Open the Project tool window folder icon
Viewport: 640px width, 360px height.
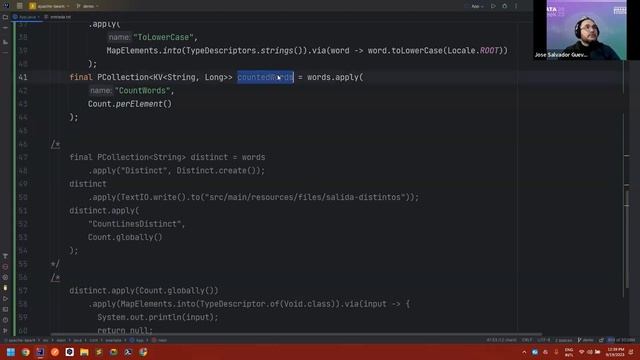[5, 17]
